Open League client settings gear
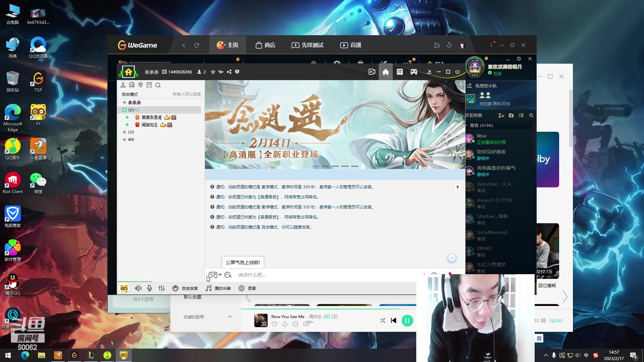 point(519,59)
